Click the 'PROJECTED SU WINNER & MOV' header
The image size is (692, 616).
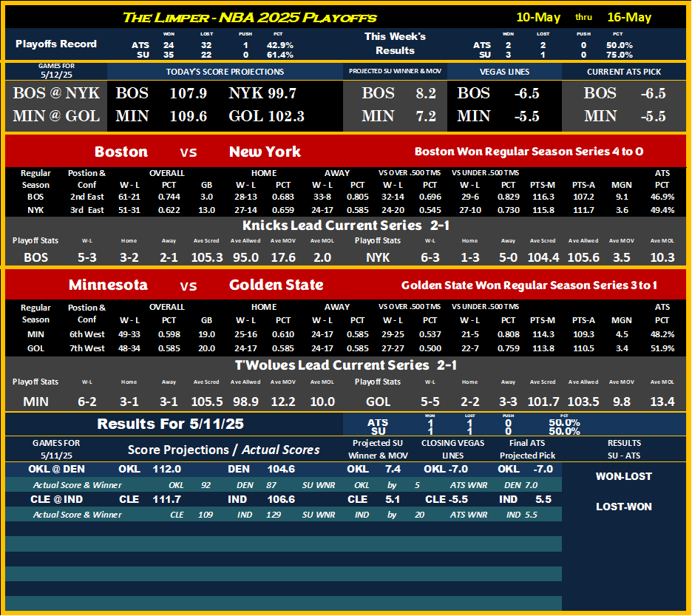[x=395, y=71]
